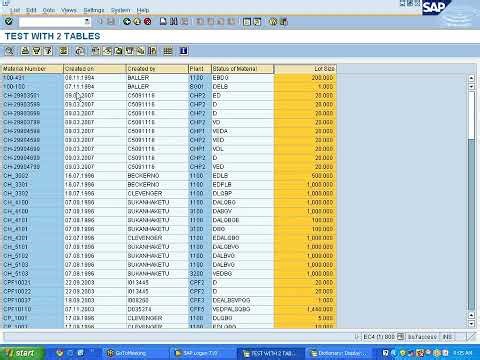
Task: Click the Total sum icon
Action: pos(63,51)
